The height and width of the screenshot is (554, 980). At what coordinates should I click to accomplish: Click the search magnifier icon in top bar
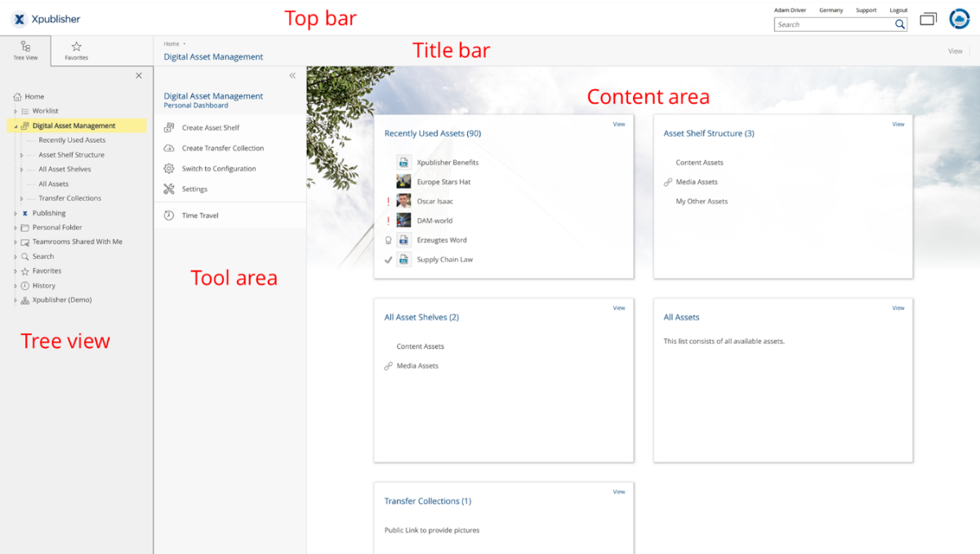coord(899,25)
